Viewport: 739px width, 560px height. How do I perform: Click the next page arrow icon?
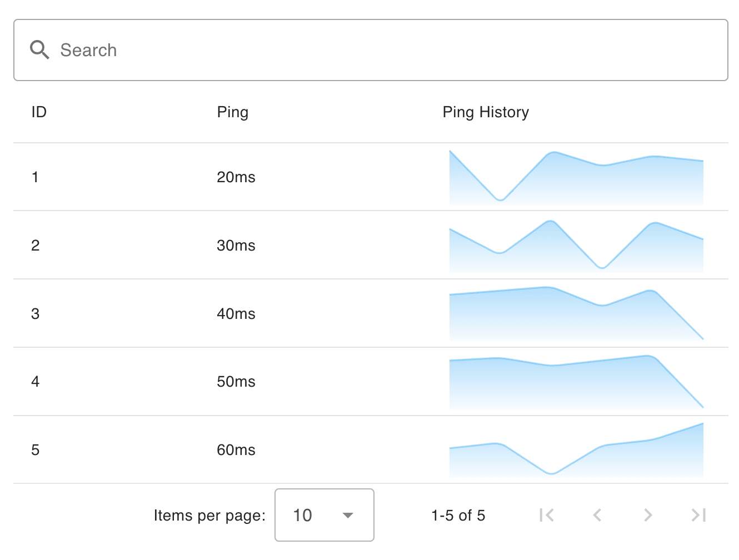click(648, 516)
